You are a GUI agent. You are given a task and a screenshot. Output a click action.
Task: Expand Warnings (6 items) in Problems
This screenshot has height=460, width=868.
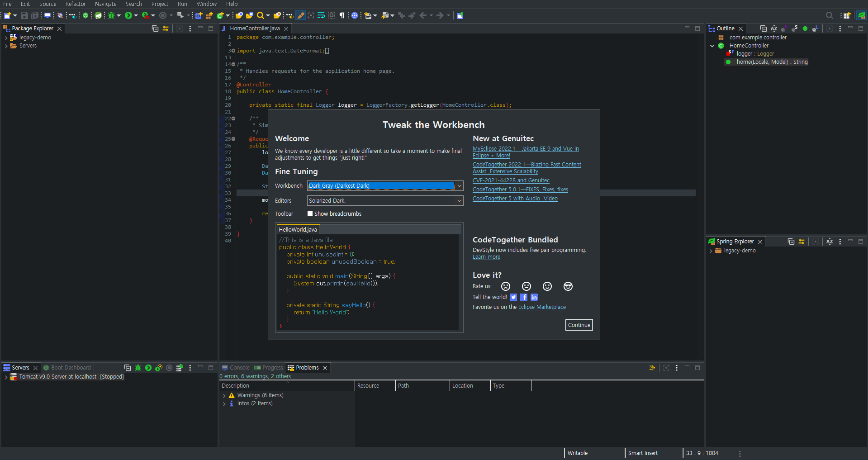224,396
